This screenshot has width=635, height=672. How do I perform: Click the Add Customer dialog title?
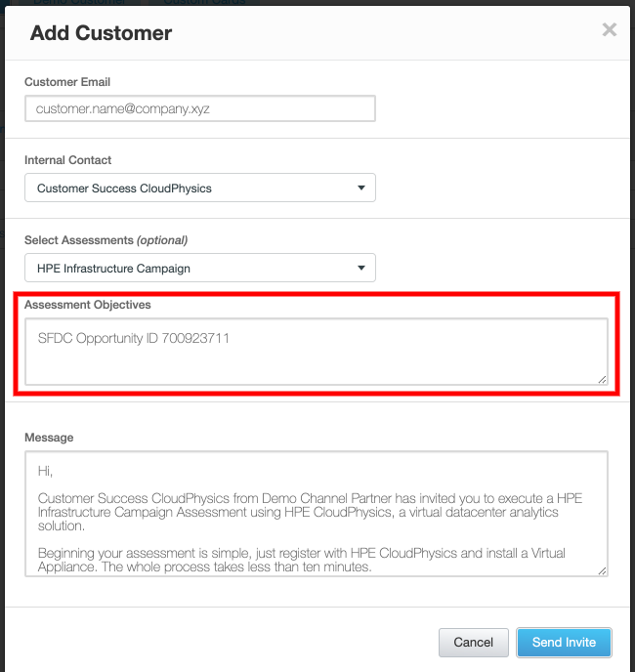101,33
